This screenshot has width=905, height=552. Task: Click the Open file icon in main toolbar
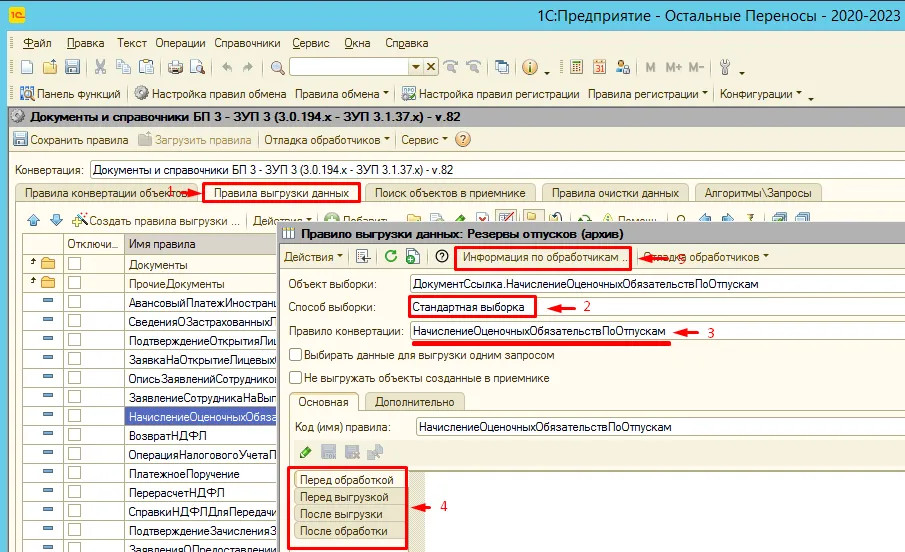[50, 68]
